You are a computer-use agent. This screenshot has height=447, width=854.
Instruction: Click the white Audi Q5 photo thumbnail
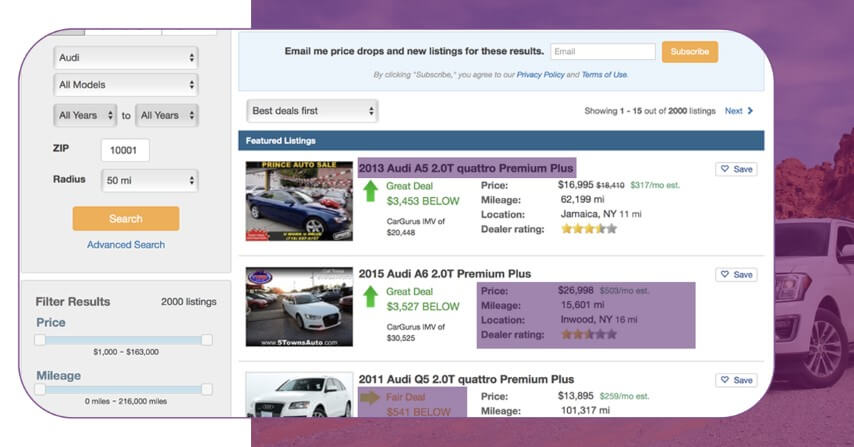pos(299,395)
